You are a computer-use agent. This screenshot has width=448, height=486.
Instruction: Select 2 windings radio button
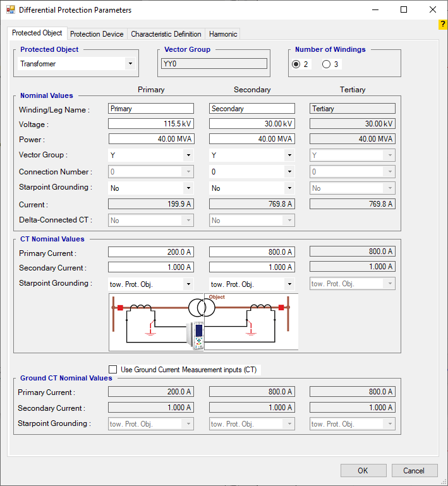tap(296, 64)
